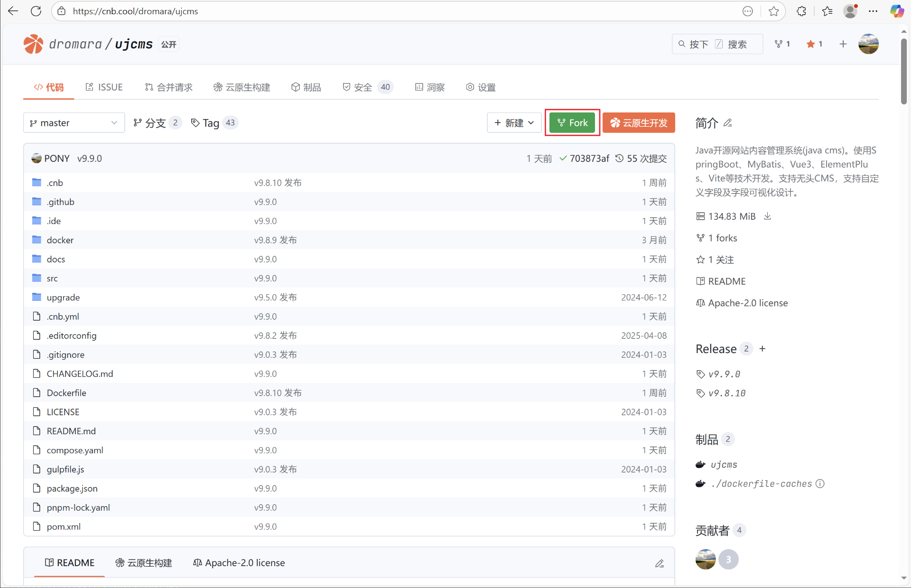Click the dromara organization link

pyautogui.click(x=75, y=44)
